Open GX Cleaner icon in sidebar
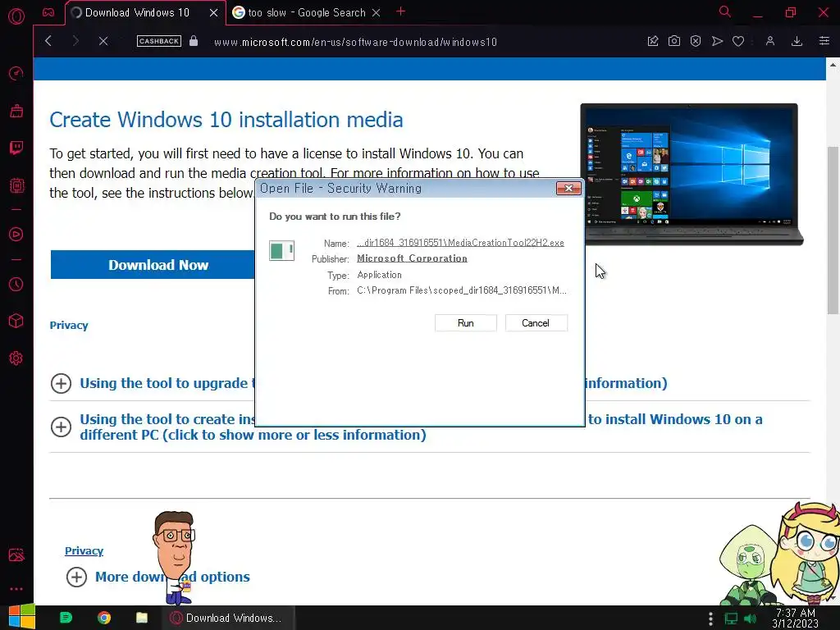Viewport: 840px width, 630px height. 16,111
